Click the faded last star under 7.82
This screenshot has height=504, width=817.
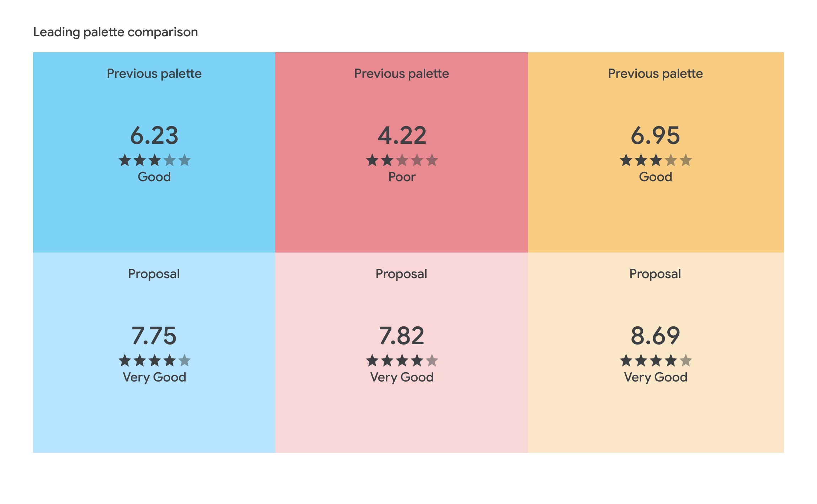(x=432, y=361)
